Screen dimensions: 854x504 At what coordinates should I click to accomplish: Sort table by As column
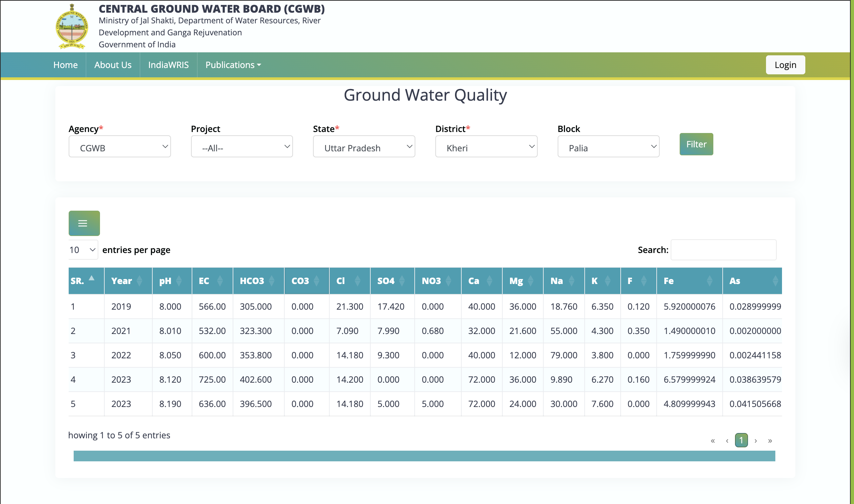pos(752,281)
